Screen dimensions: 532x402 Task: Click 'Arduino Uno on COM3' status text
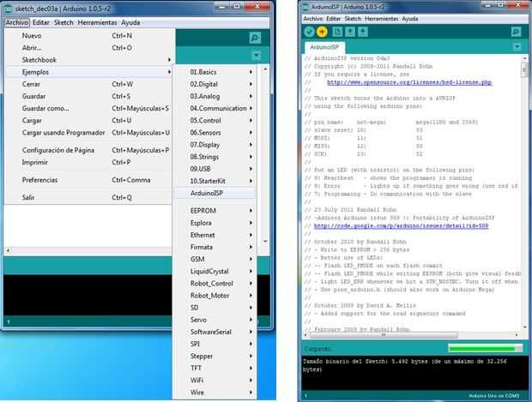[x=494, y=395]
